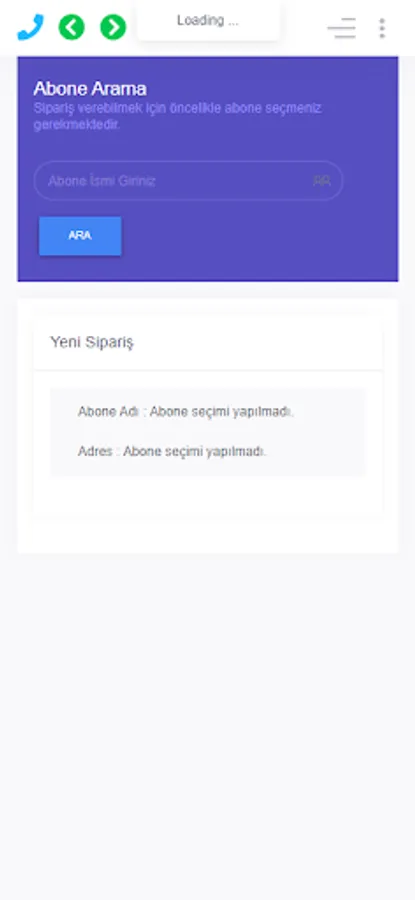This screenshot has width=415, height=900.
Task: Click the Adres status line
Action: [x=172, y=451]
